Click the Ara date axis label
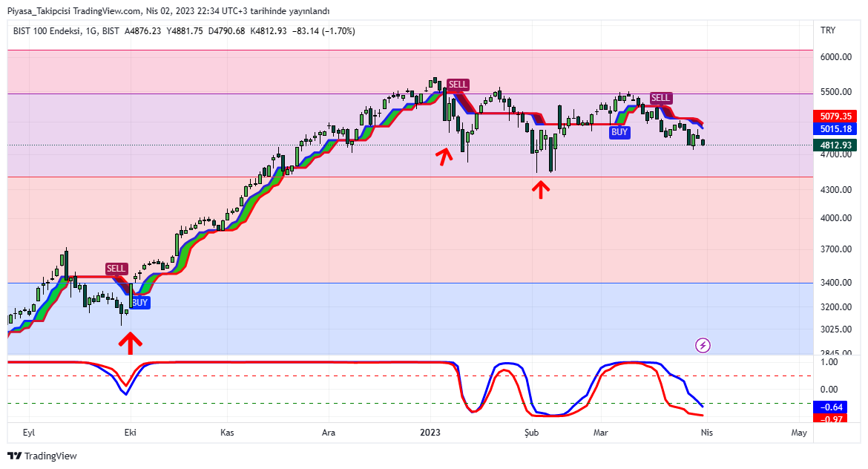868x469 pixels. (x=328, y=433)
